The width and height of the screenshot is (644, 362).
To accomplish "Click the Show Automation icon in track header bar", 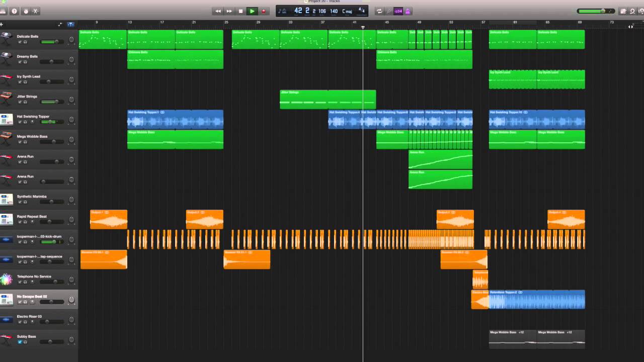I will point(60,24).
